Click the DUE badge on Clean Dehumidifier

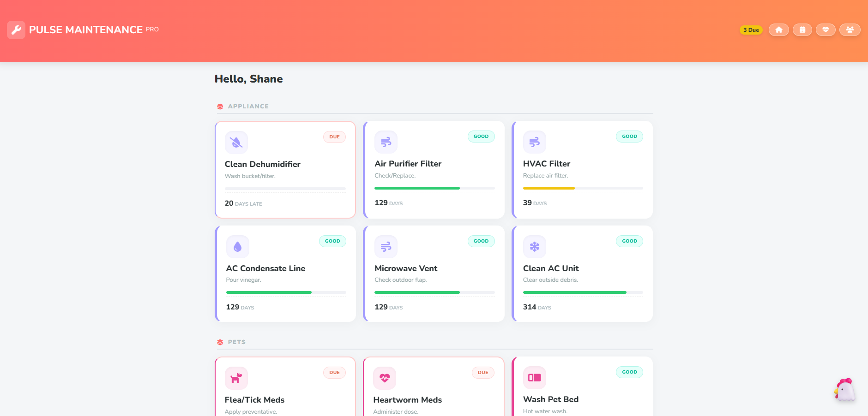(334, 137)
